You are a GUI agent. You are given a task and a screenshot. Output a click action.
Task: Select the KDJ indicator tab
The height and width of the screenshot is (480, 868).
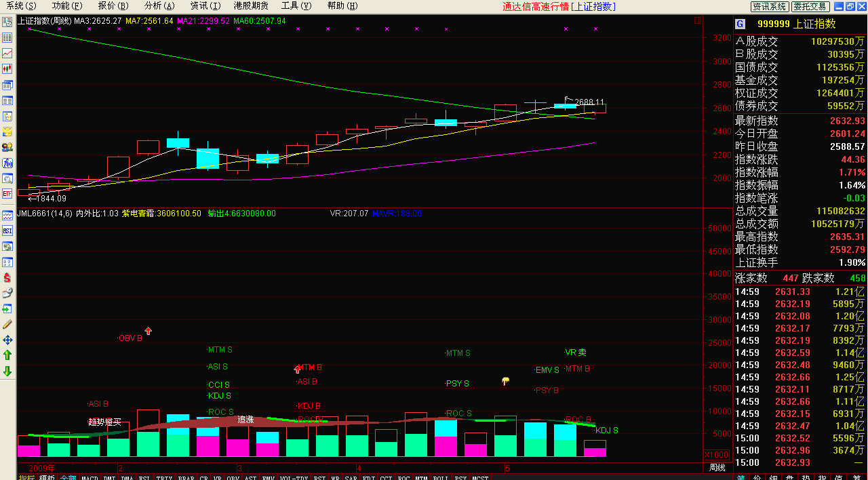368,476
